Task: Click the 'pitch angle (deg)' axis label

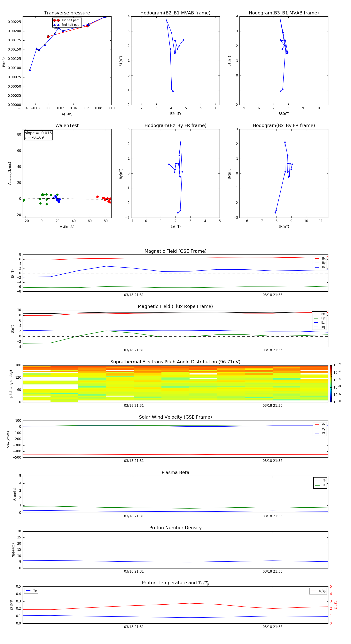Action: click(x=11, y=384)
